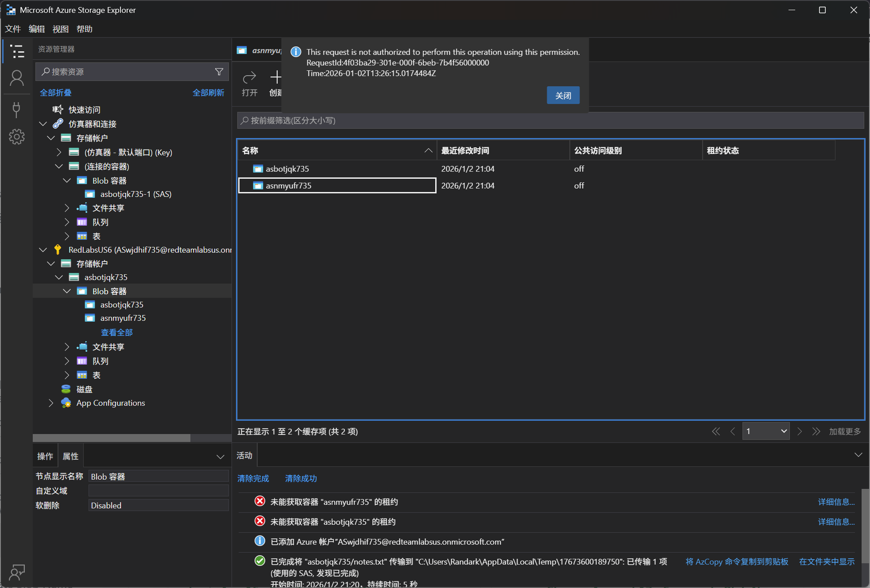This screenshot has width=870, height=588.
Task: Expand the 文件共享 node under asbotjqk735
Action: point(67,347)
